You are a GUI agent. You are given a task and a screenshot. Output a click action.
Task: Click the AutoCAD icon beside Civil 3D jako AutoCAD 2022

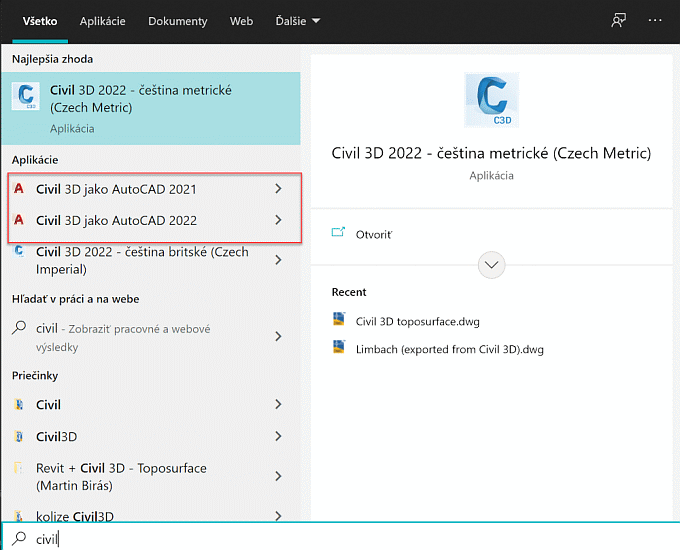click(19, 219)
